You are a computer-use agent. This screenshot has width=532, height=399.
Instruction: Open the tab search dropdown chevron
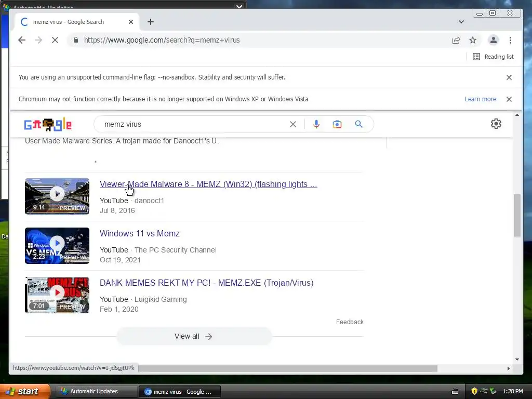click(461, 22)
